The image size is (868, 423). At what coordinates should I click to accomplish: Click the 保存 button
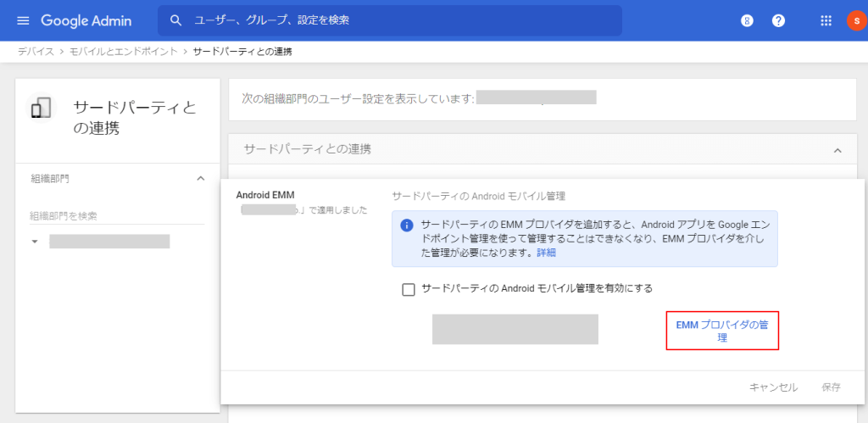[x=831, y=387]
